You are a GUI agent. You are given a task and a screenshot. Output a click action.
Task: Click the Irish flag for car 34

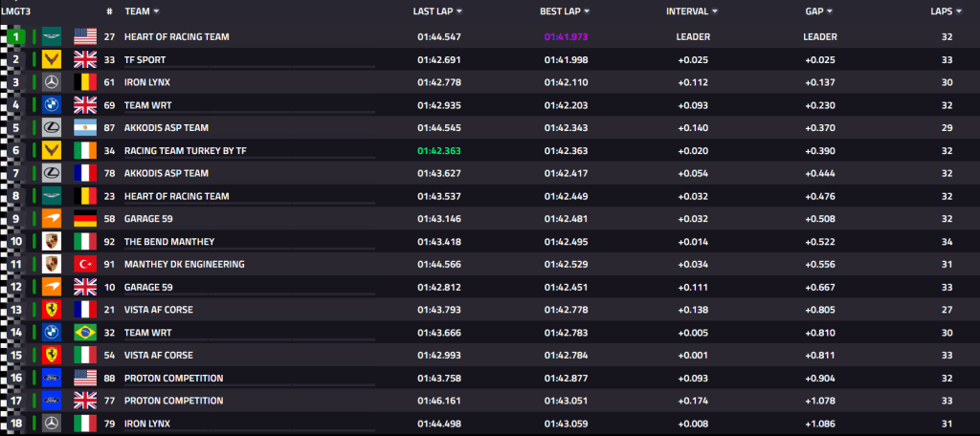click(x=85, y=150)
